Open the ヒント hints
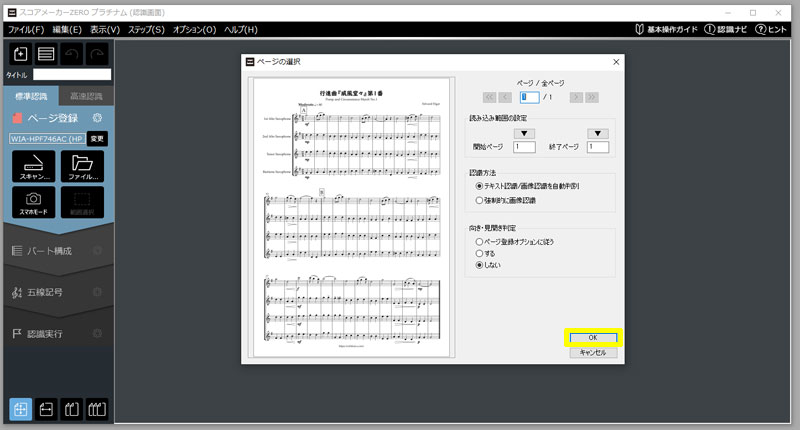Screen dimensions: 800x430 pyautogui.click(x=771, y=29)
